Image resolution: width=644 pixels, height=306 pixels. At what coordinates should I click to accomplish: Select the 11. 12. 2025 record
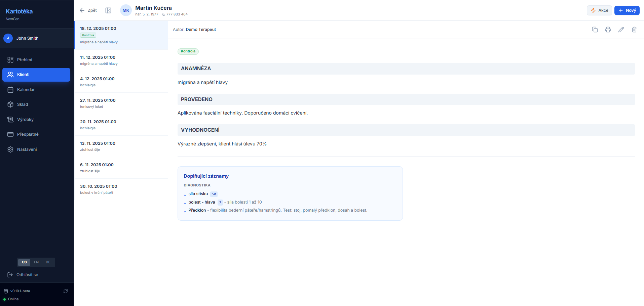(x=121, y=60)
